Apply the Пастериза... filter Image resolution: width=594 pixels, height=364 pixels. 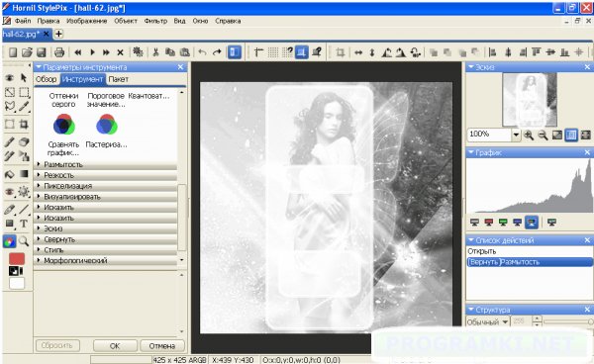click(107, 131)
